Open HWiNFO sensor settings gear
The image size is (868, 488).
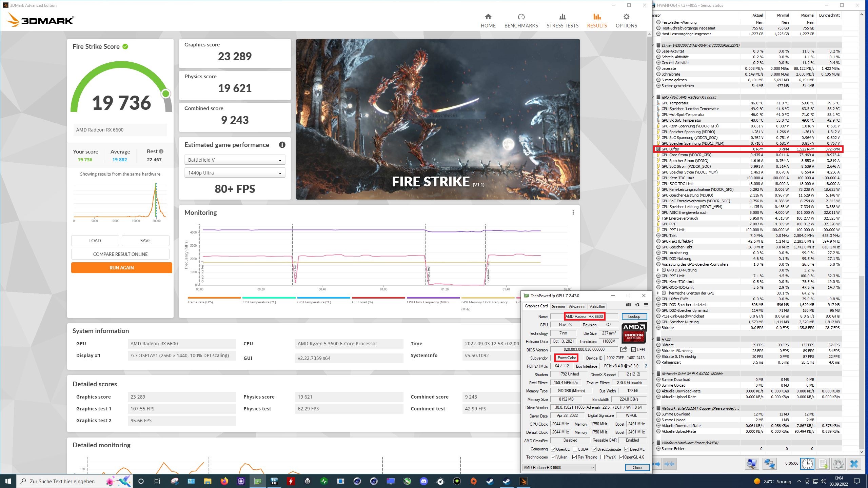[838, 464]
